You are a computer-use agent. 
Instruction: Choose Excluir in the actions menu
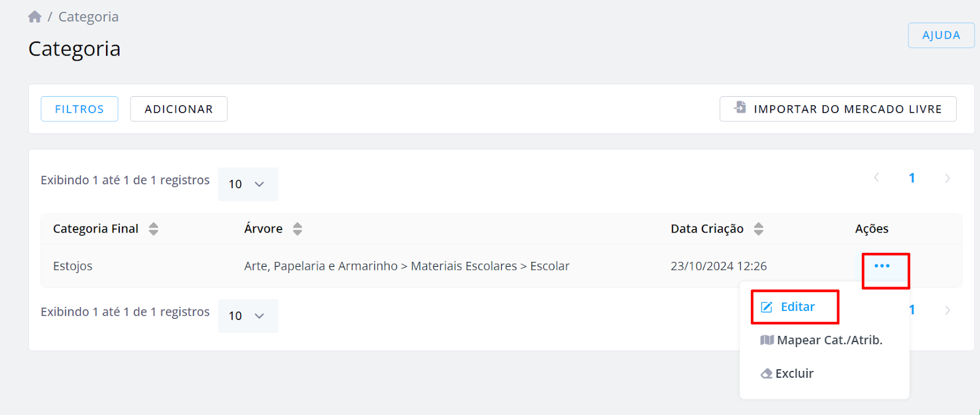click(x=787, y=373)
